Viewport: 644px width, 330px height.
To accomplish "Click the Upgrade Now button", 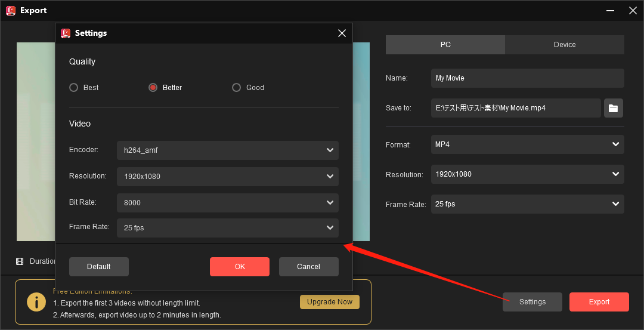I will (330, 302).
